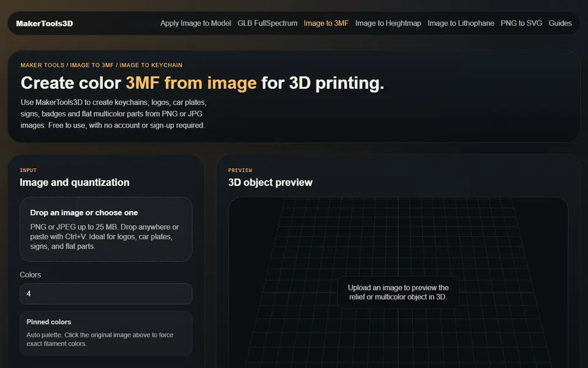Click 'Use MakerTools3D to create keychains' description
588x368 pixels.
pyautogui.click(x=114, y=114)
